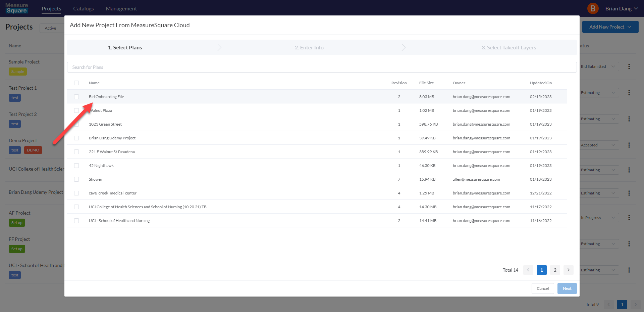Click the Set up tag on AF Project
Viewport: 644px width, 312px height.
point(17,223)
